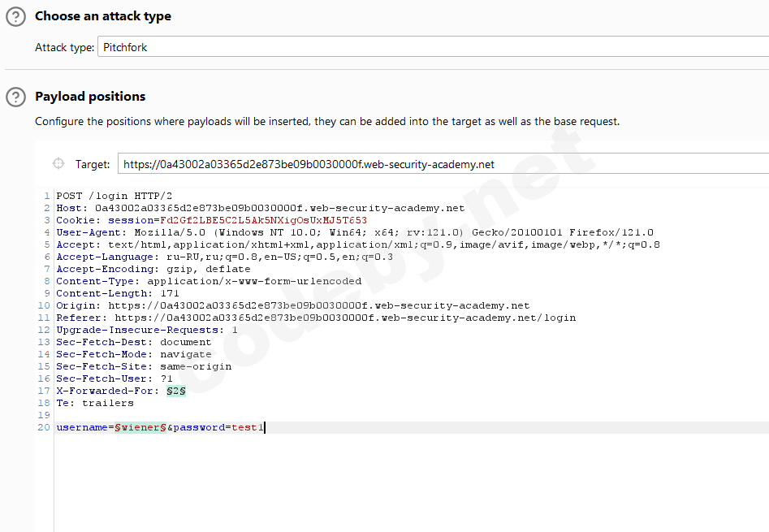Click the Referer header line
The image size is (769, 532).
(316, 318)
